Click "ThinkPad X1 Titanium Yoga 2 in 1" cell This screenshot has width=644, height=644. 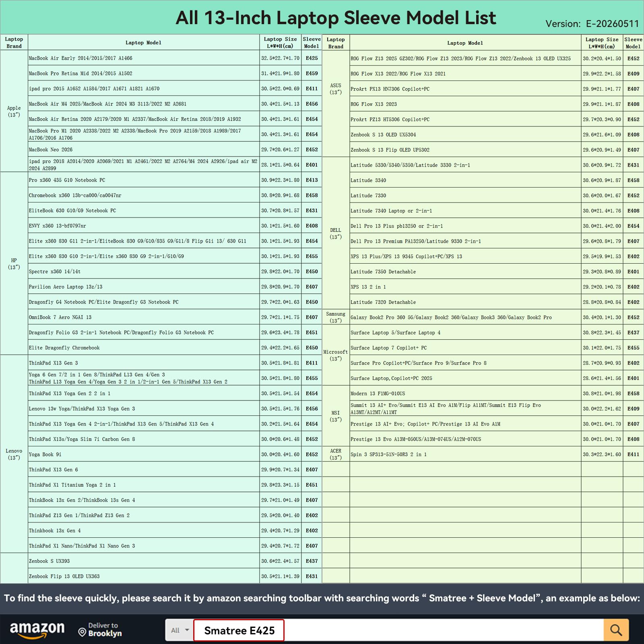(x=144, y=485)
